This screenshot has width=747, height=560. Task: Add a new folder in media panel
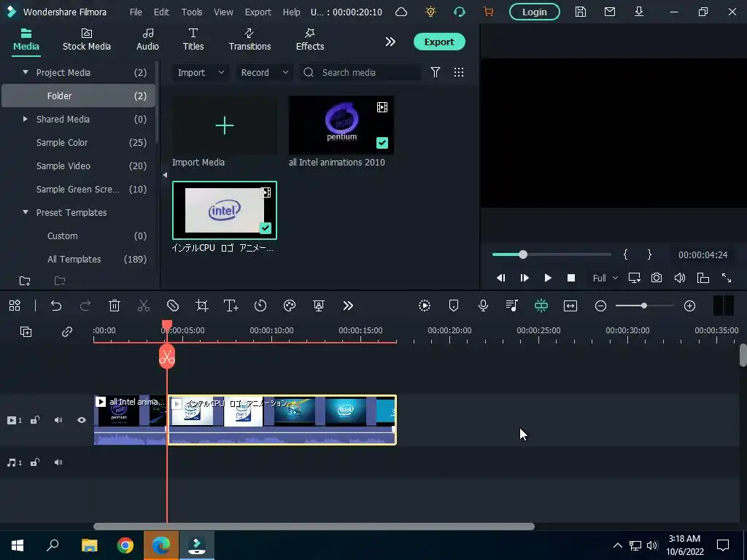coord(25,281)
